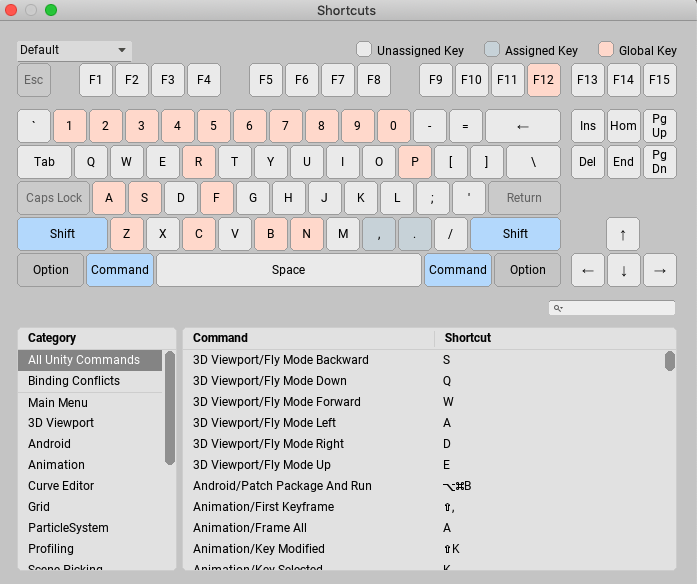This screenshot has height=584, width=697.
Task: Sort by the Shortcut column header
Action: tap(468, 338)
